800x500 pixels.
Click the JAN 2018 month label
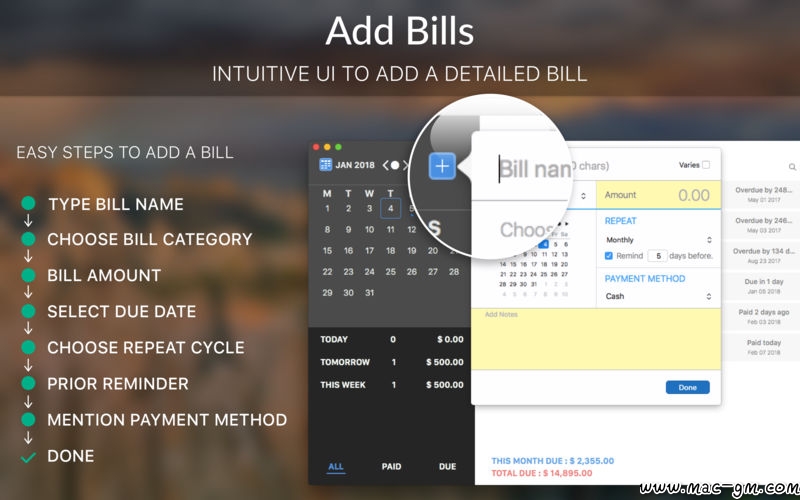pos(355,165)
